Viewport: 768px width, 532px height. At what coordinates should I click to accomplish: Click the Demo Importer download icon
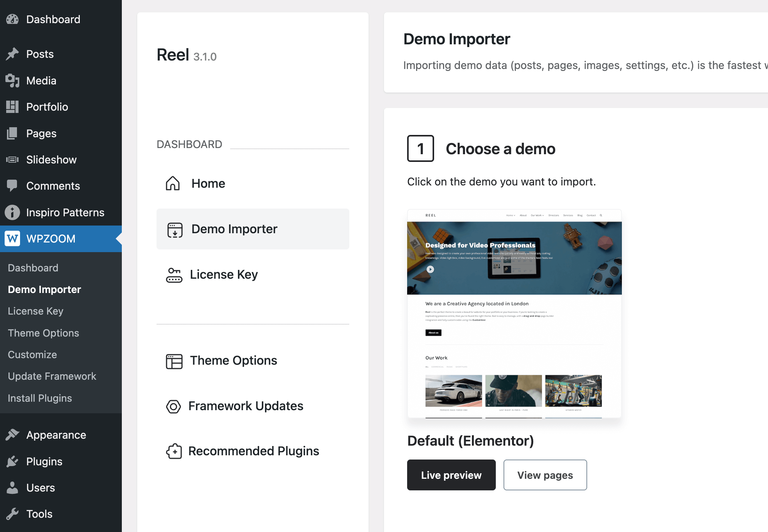tap(175, 230)
